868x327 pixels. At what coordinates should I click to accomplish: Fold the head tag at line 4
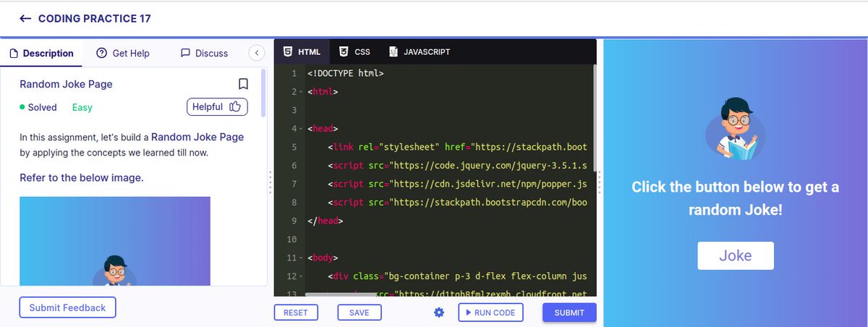pyautogui.click(x=301, y=129)
